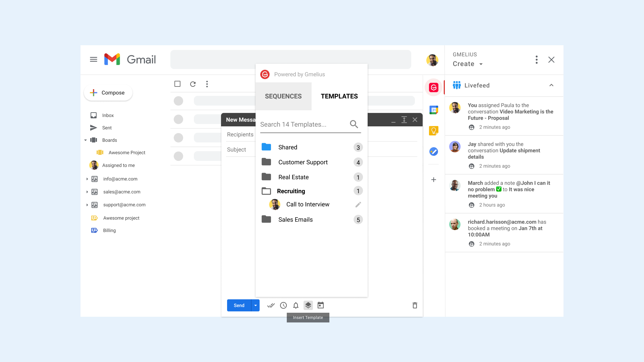644x362 pixels.
Task: Click the Compose button
Action: [108, 93]
